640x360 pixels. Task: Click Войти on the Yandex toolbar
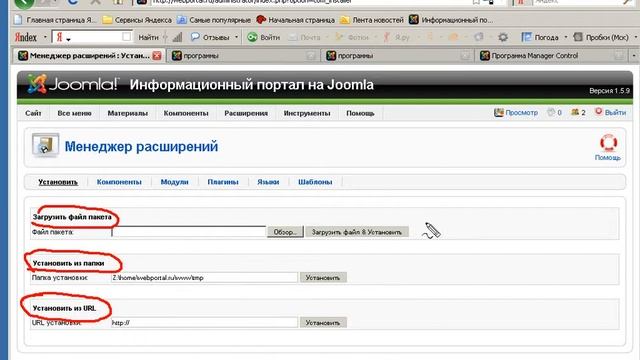[264, 37]
